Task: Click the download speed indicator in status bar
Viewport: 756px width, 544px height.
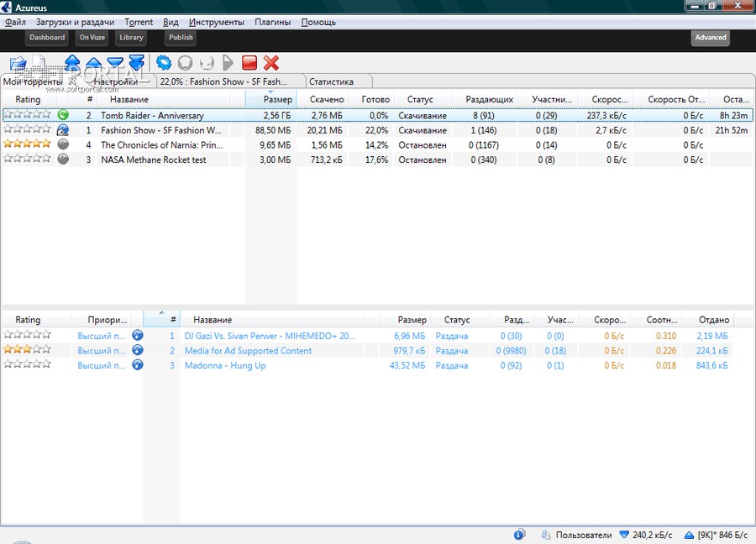Action: [646, 535]
